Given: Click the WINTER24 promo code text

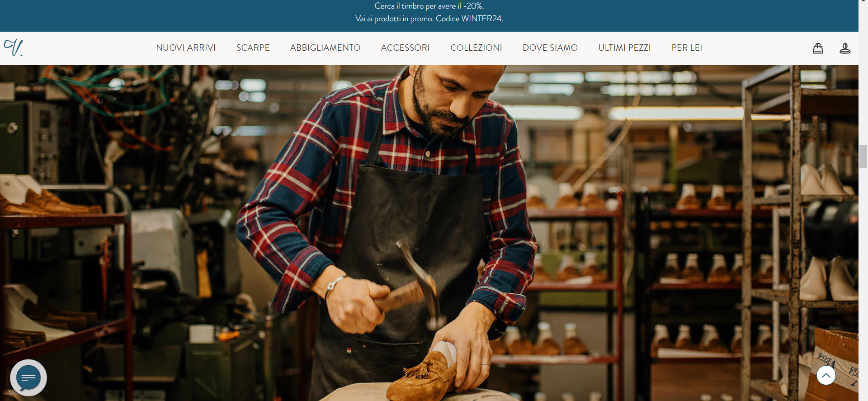Looking at the screenshot, I should pos(481,19).
